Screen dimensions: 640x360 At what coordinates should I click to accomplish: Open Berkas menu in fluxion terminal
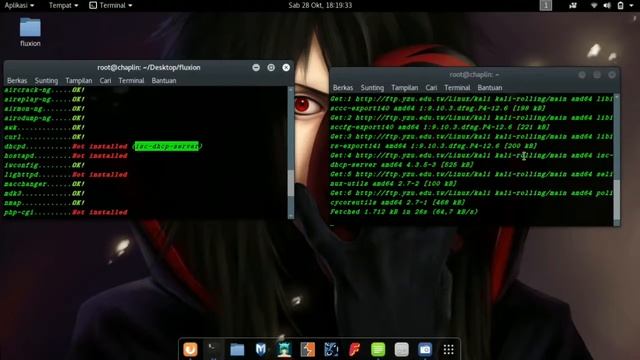click(17, 80)
